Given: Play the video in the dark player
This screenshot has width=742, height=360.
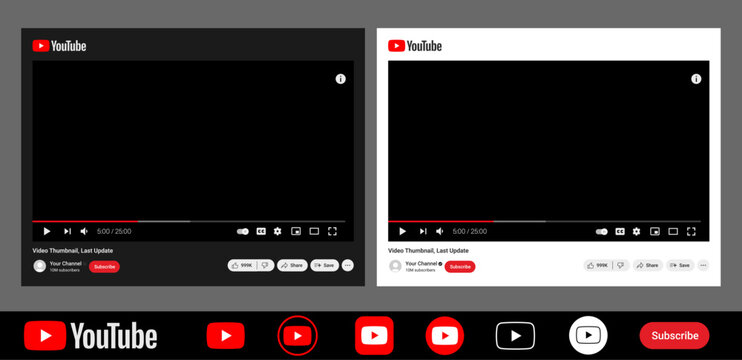Looking at the screenshot, I should 47,231.
